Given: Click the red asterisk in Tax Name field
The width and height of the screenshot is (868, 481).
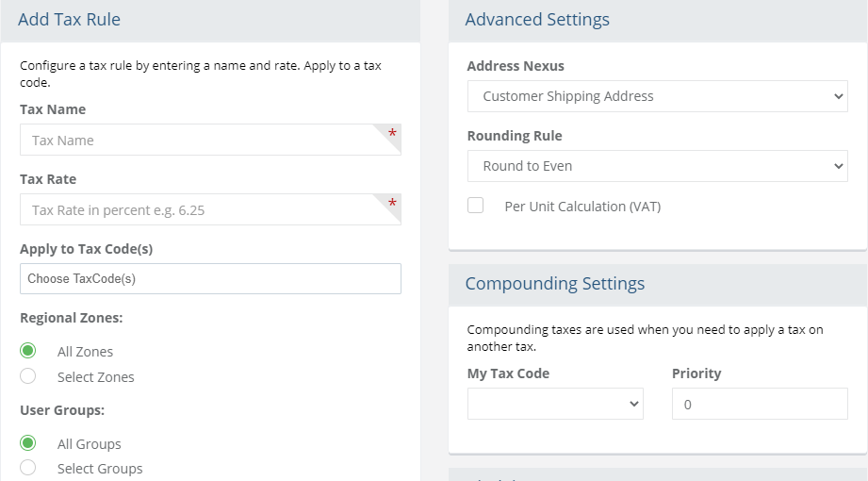Looking at the screenshot, I should 392,135.
